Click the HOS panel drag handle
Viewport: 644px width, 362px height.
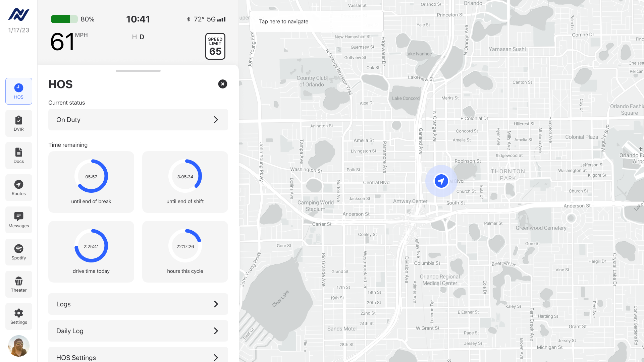point(138,71)
